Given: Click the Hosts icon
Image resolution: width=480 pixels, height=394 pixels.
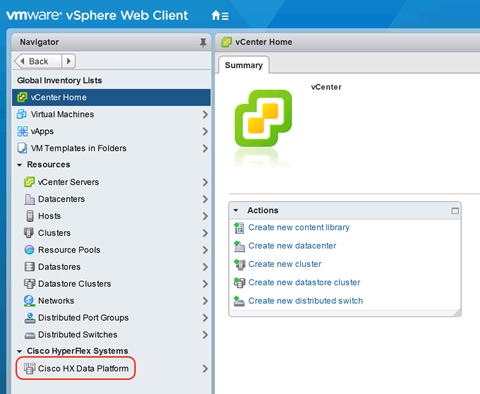Looking at the screenshot, I should click(x=30, y=216).
